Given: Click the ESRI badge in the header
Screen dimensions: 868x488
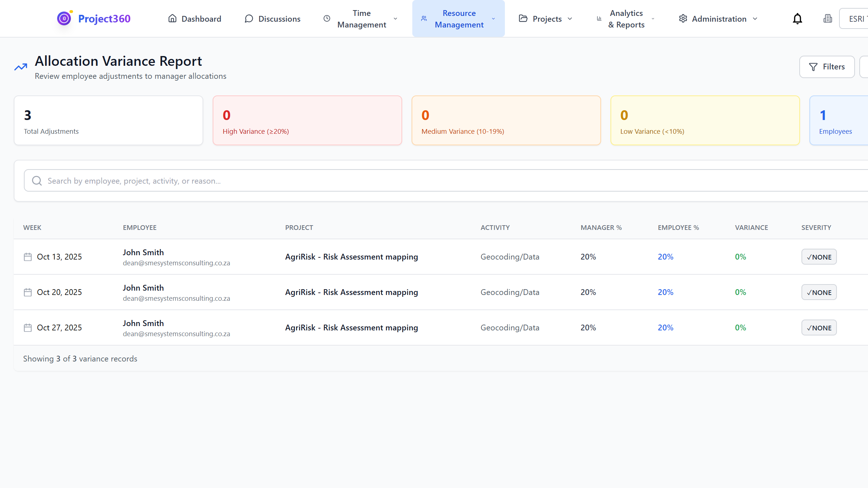Looking at the screenshot, I should click(856, 18).
